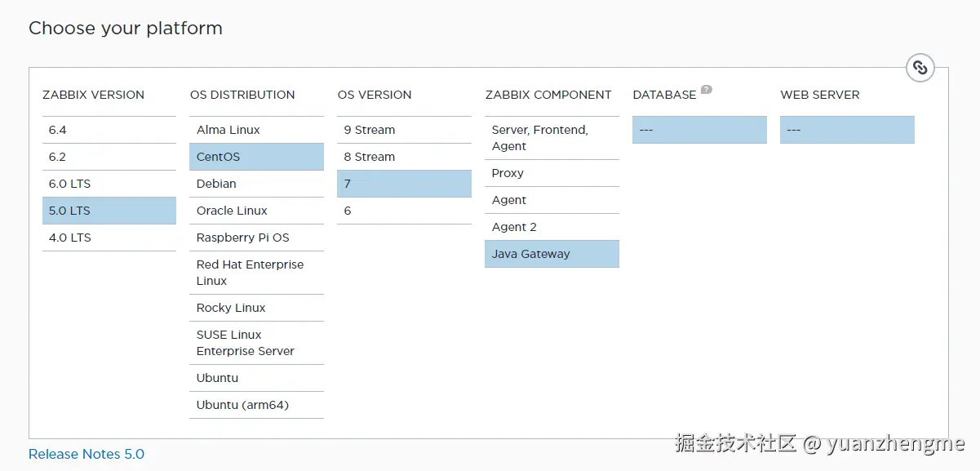Select SUSE Linux Enterprise Server distribution

(256, 343)
